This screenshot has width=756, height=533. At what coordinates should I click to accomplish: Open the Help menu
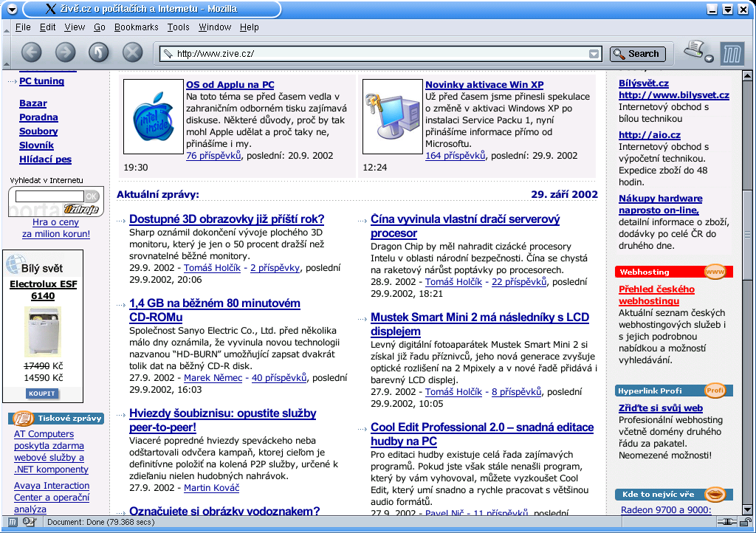click(250, 27)
